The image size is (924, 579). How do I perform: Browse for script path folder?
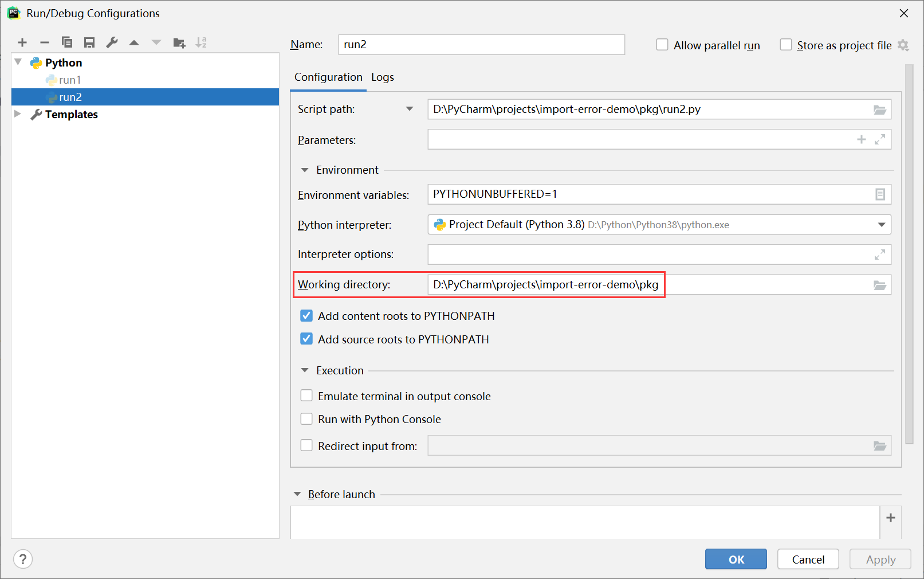[880, 109]
